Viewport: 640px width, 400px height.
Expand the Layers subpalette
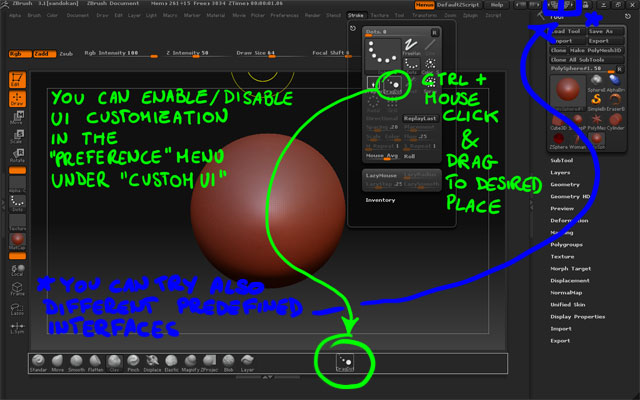point(560,173)
